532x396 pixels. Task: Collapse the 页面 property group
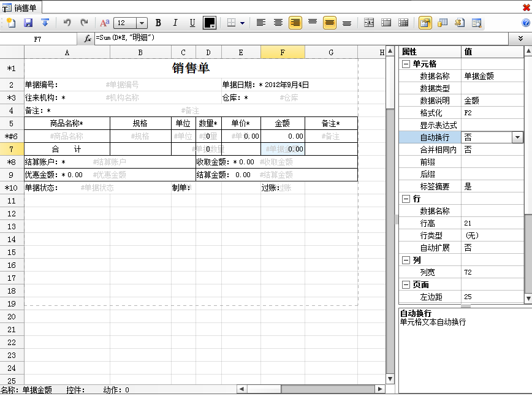[406, 284]
